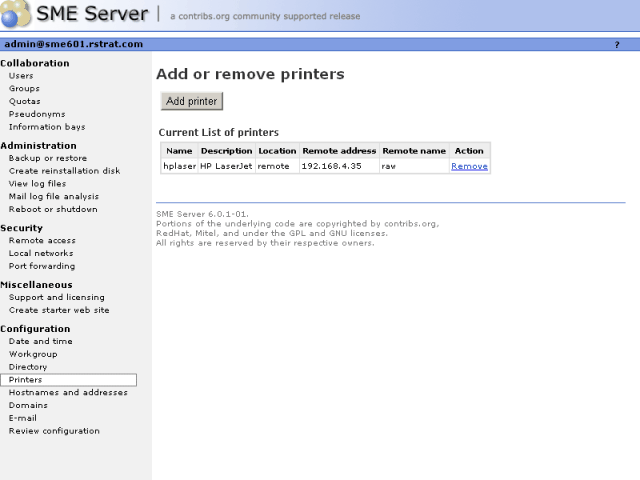Open Pseudonyms settings
Image resolution: width=640 pixels, height=480 pixels.
pyautogui.click(x=37, y=114)
